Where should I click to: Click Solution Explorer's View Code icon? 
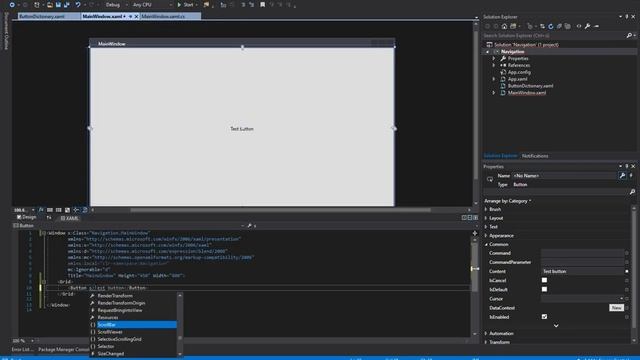point(579,26)
